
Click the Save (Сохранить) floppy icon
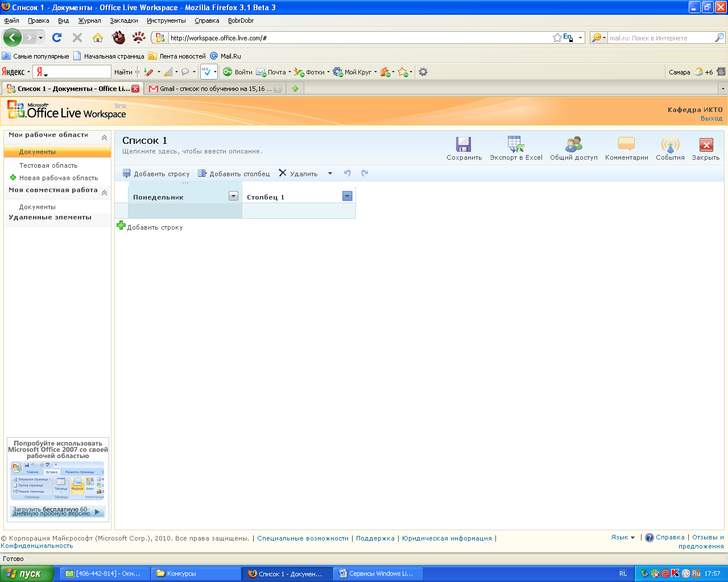[x=464, y=144]
